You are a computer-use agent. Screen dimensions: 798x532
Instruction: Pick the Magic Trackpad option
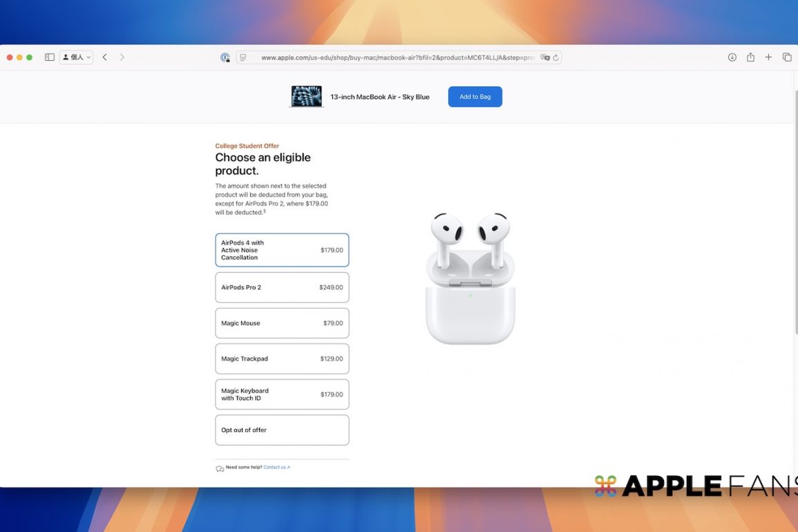click(x=282, y=359)
